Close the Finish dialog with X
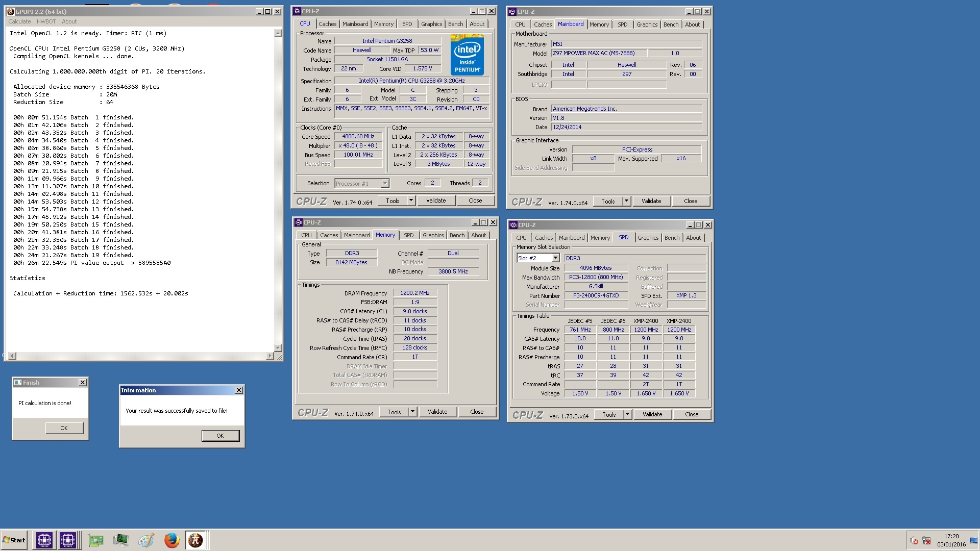 click(x=83, y=383)
